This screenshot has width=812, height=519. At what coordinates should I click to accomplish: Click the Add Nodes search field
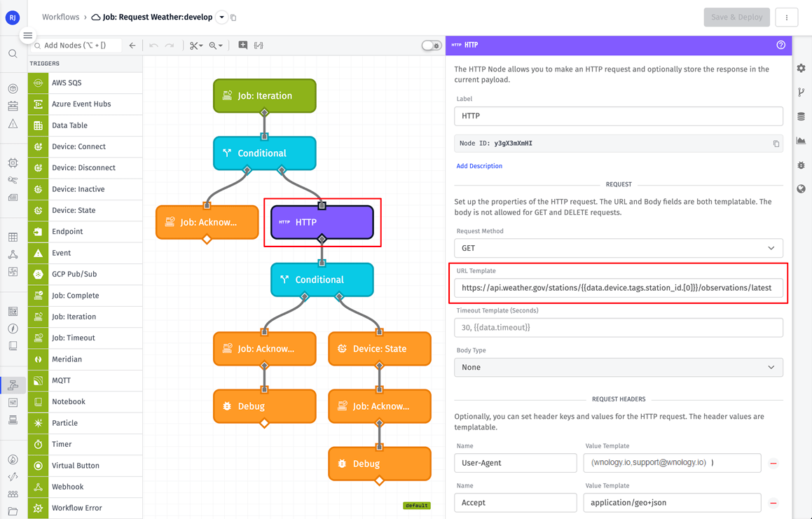[x=76, y=46]
